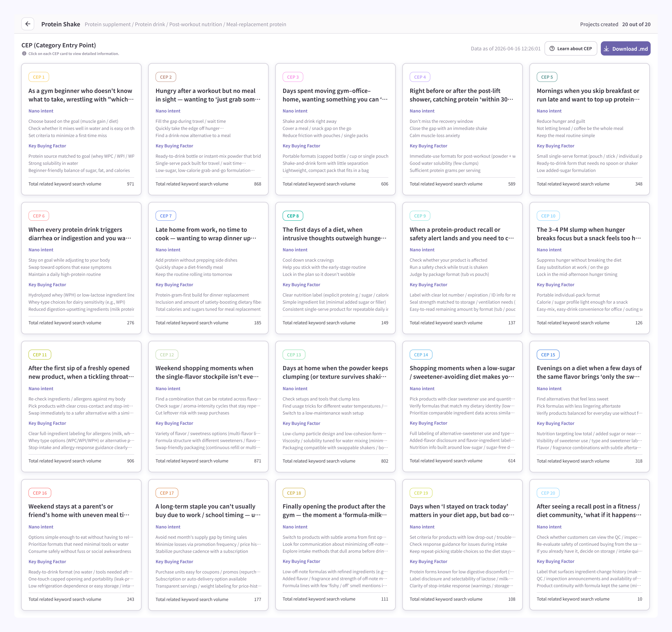This screenshot has height=632, width=672.
Task: Click the back arrow button
Action: [x=28, y=24]
